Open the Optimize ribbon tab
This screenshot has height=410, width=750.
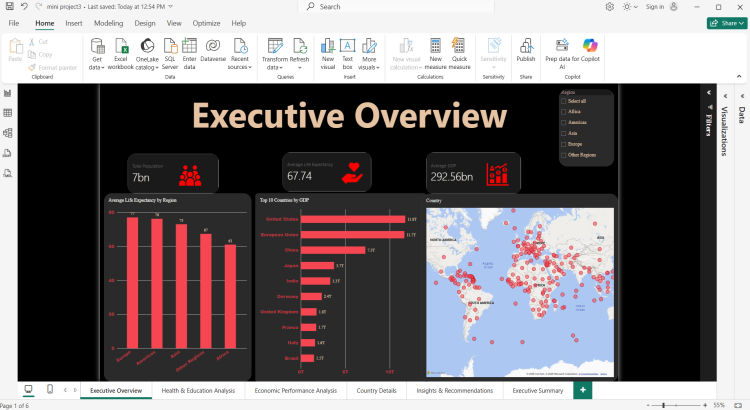(206, 23)
